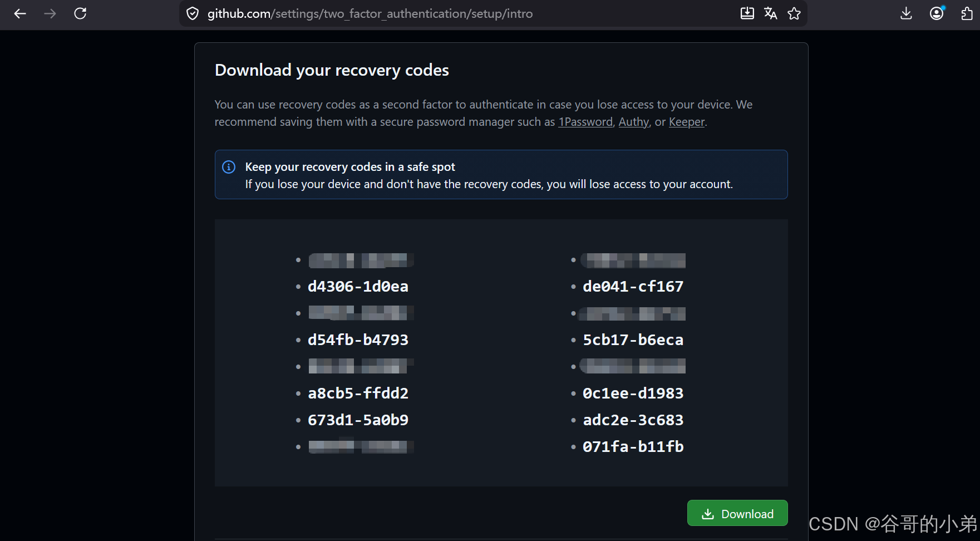Bookmark page with the star icon
980x541 pixels.
coord(794,13)
